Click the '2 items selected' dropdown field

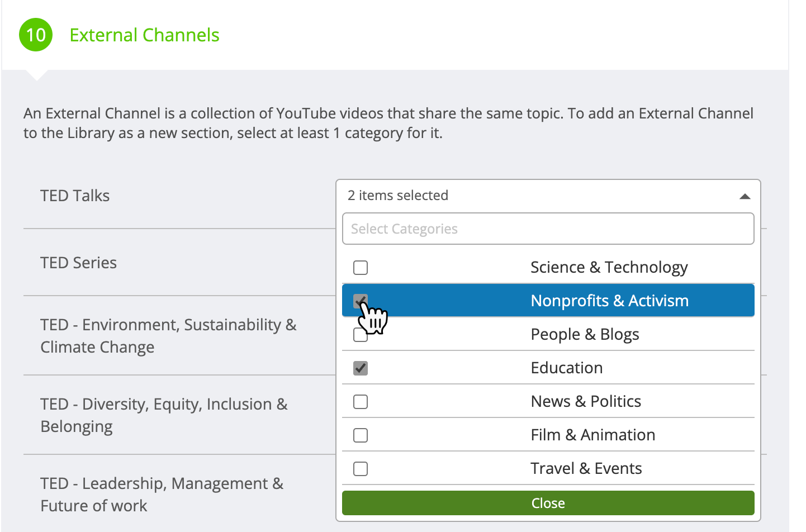(548, 196)
